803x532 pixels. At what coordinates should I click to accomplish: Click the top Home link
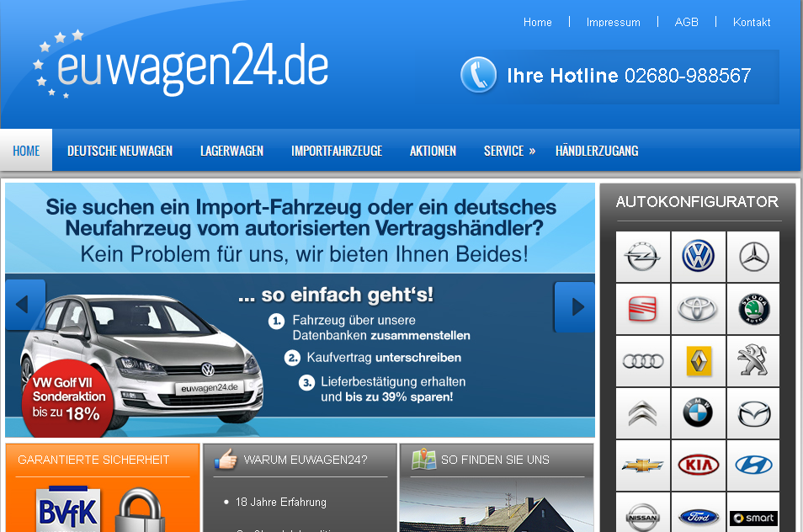(x=537, y=22)
